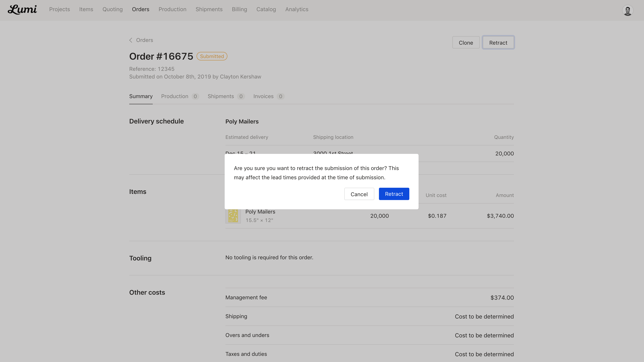644x362 pixels.
Task: Switch to the Production order tab
Action: tap(175, 97)
